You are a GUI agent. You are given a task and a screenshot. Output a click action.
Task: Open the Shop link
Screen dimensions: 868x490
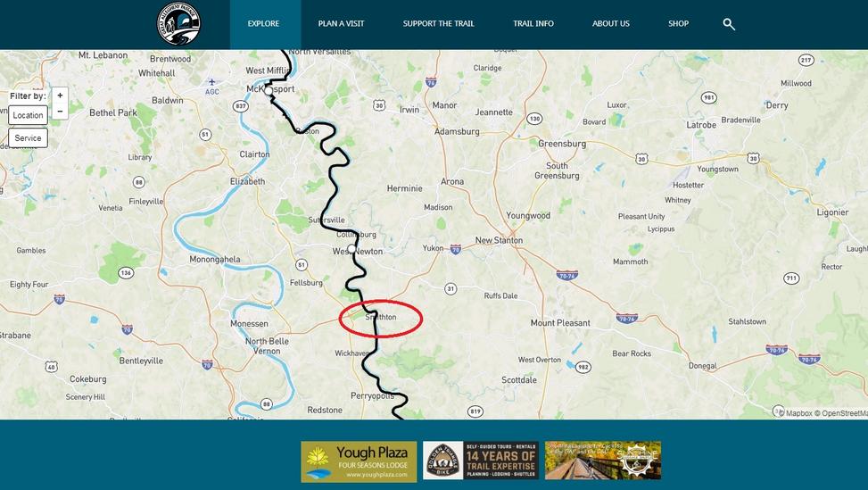click(x=678, y=24)
